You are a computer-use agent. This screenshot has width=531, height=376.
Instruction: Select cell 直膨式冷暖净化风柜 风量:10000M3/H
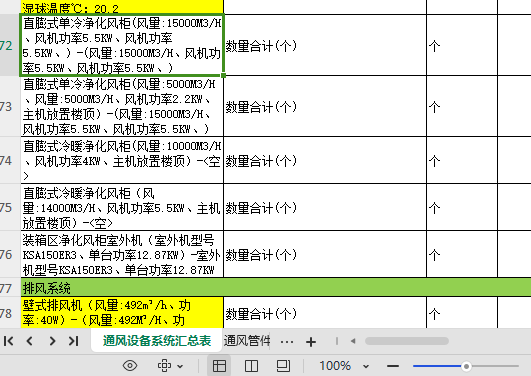coord(122,160)
